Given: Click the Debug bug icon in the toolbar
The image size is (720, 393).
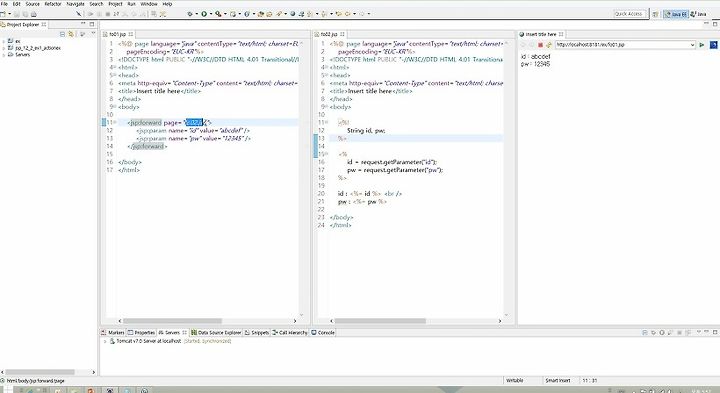Looking at the screenshot, I should point(190,14).
